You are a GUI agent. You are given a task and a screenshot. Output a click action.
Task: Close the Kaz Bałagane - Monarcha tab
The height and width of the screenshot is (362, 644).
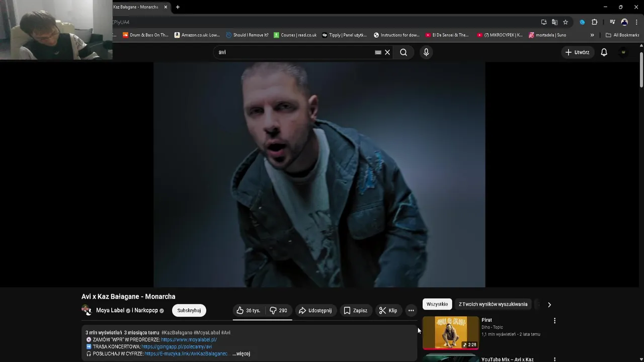(x=166, y=7)
